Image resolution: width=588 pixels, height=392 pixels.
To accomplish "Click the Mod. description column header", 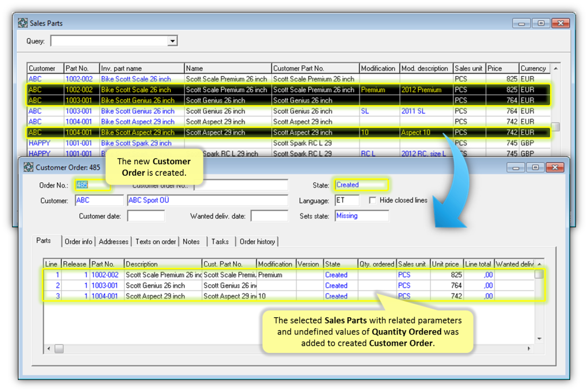I will tap(426, 68).
